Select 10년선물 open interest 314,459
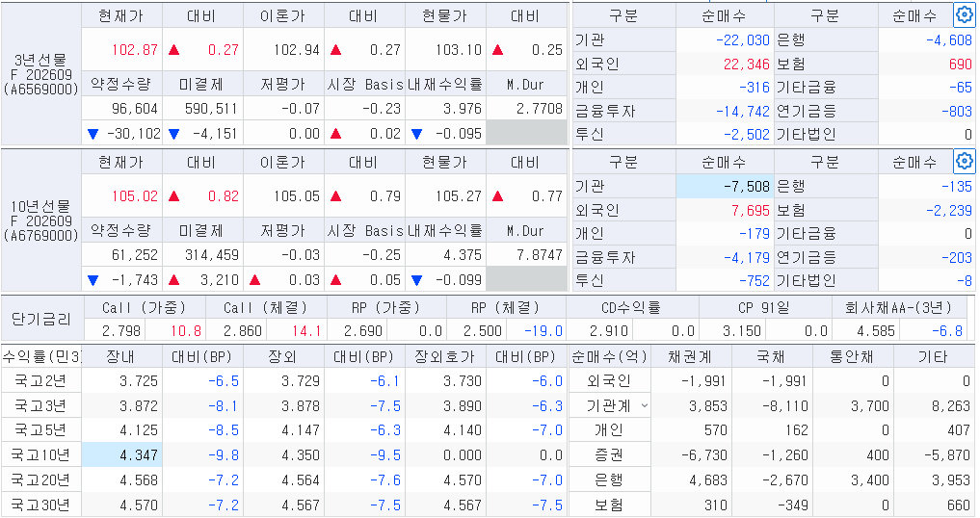The width and height of the screenshot is (980, 518). click(211, 255)
